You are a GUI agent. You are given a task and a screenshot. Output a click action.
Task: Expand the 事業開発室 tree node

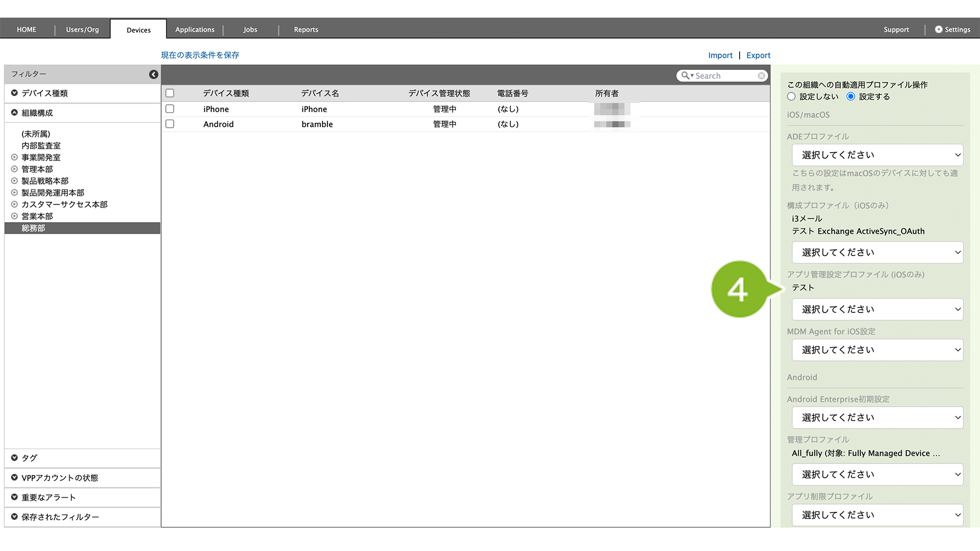[14, 158]
